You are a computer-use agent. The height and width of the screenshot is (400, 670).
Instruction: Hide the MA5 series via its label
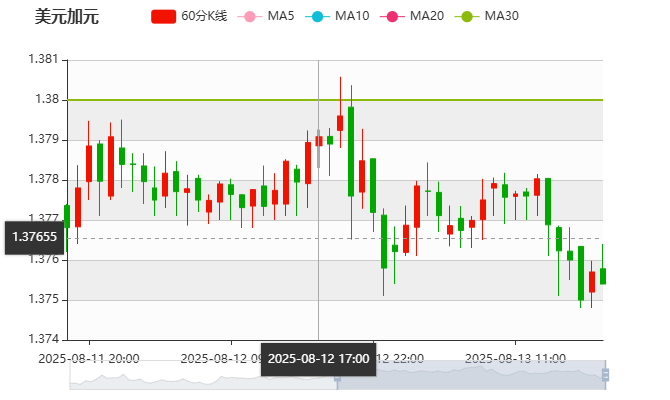(x=281, y=16)
